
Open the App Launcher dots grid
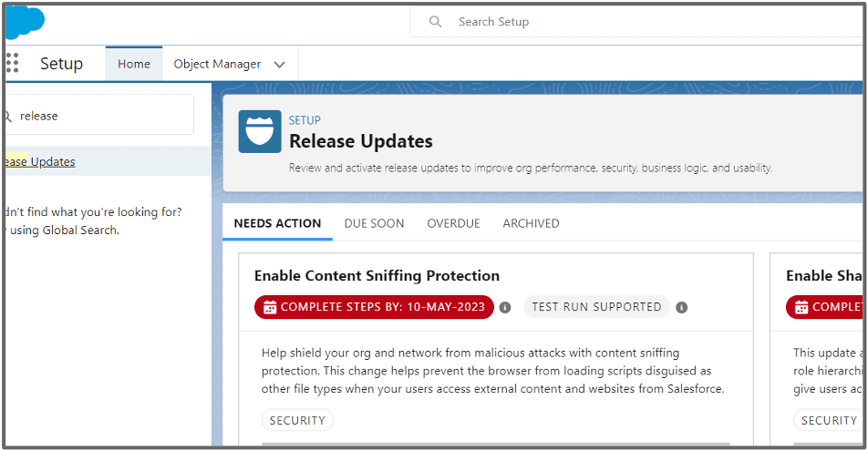12,63
